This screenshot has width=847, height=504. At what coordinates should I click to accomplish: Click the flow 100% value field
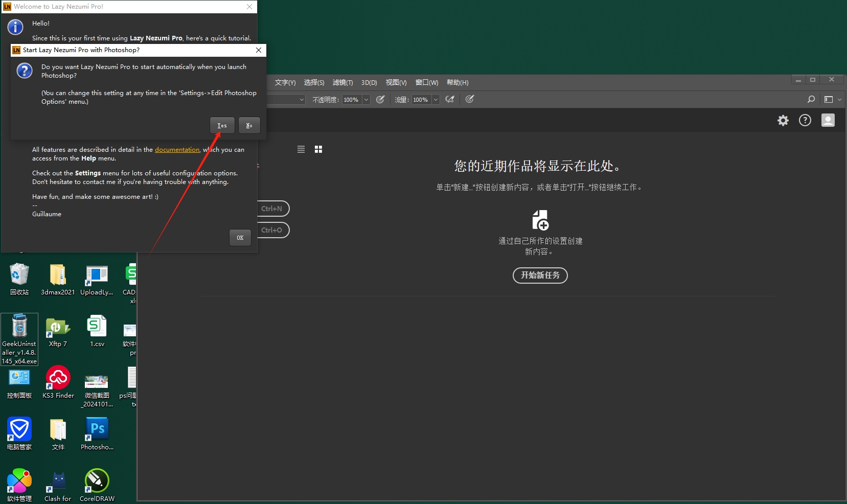click(x=421, y=100)
